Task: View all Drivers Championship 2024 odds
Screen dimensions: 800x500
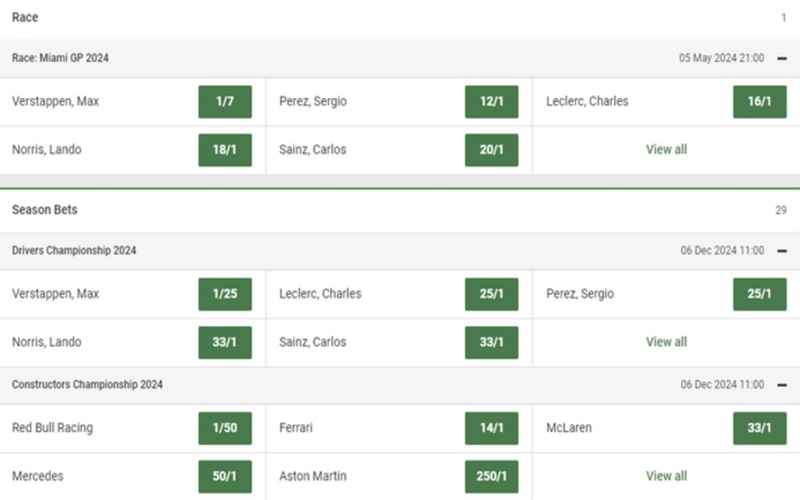Action: (x=666, y=342)
